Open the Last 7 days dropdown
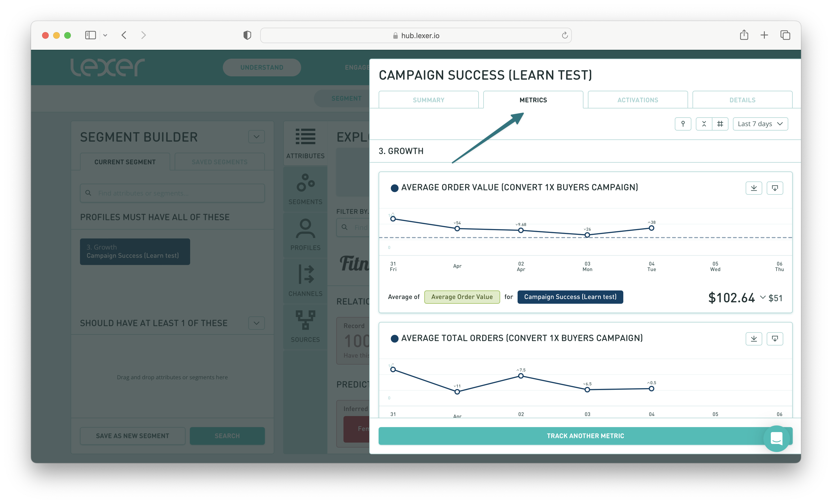 (760, 124)
